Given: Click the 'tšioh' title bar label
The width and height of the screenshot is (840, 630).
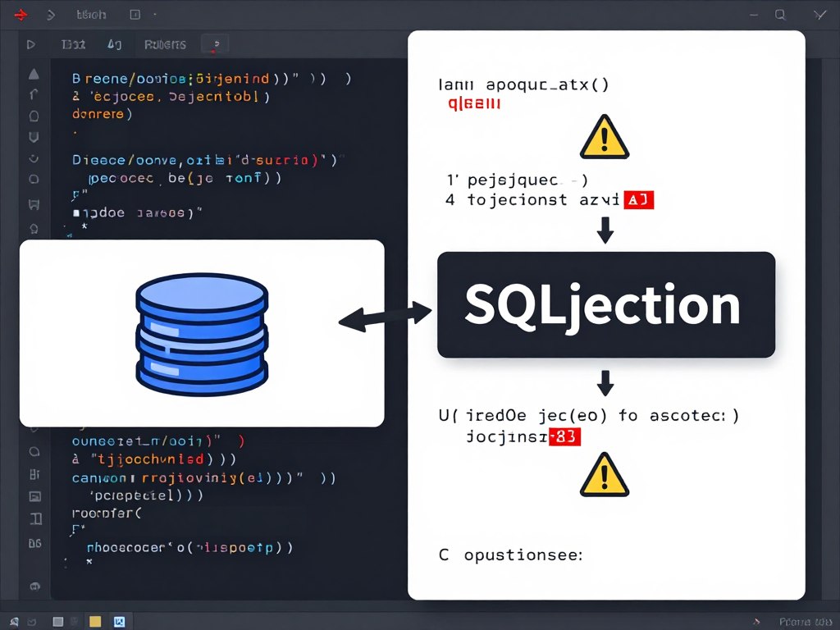Looking at the screenshot, I should (x=91, y=15).
